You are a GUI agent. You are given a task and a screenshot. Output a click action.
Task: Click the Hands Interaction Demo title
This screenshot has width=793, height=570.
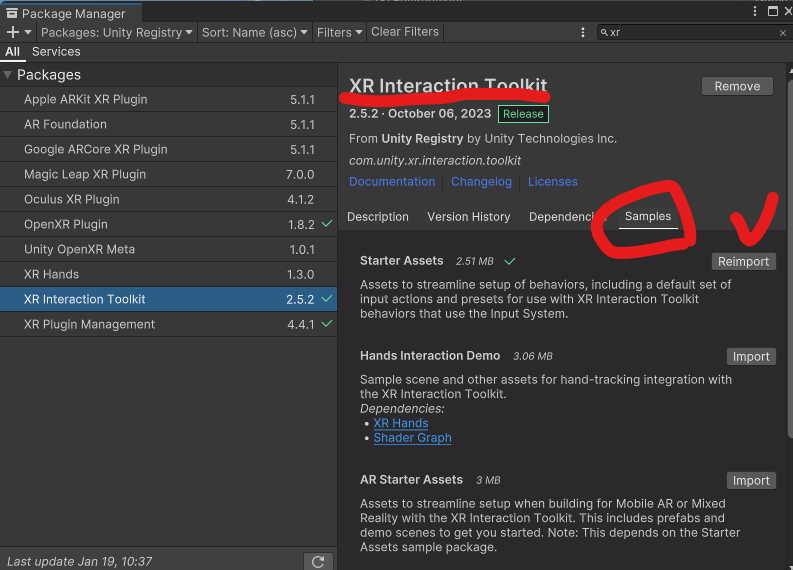[430, 356]
